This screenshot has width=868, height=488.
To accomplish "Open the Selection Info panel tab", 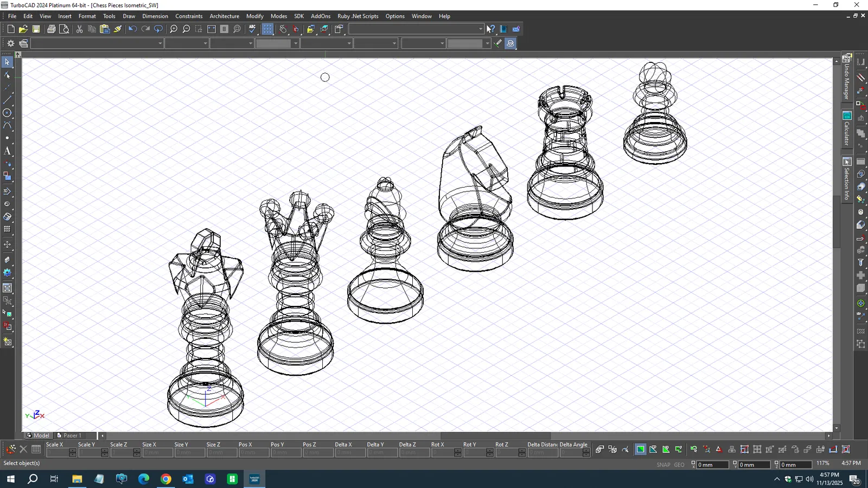I will coord(846,179).
